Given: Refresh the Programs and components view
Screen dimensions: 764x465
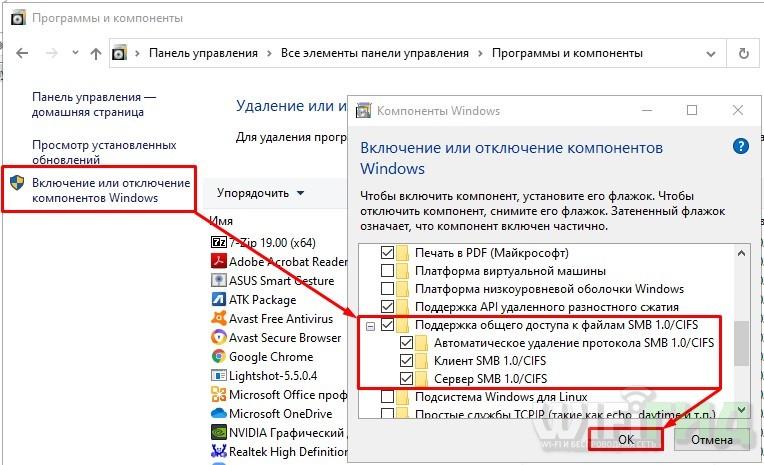Looking at the screenshot, I should pos(744,53).
